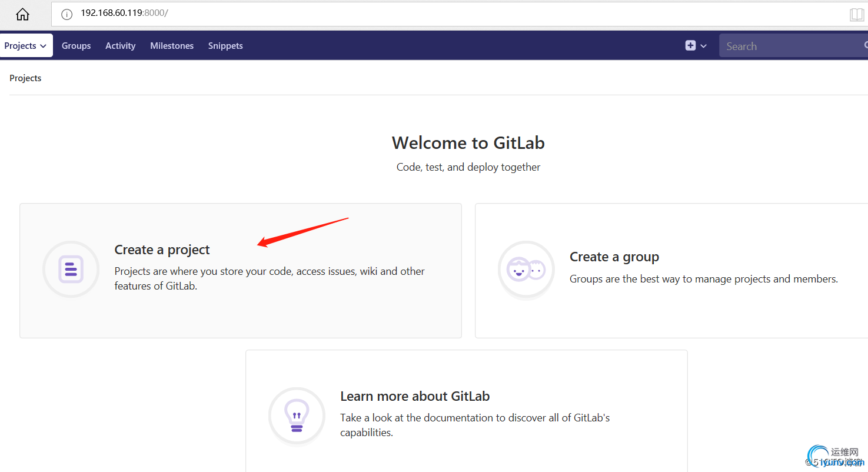Click the 'Groups are the best way' description
The image size is (868, 472).
click(x=704, y=279)
